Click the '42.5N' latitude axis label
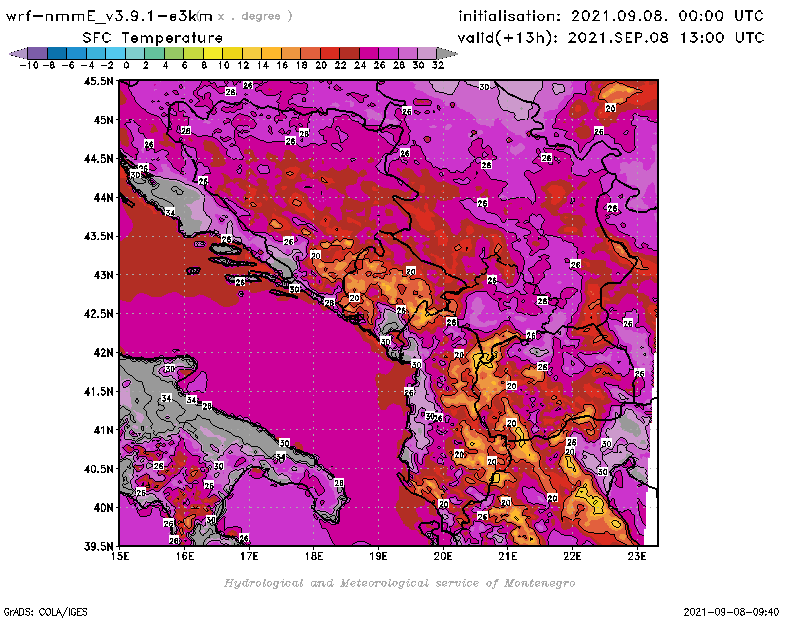This screenshot has width=800, height=618. [x=98, y=314]
